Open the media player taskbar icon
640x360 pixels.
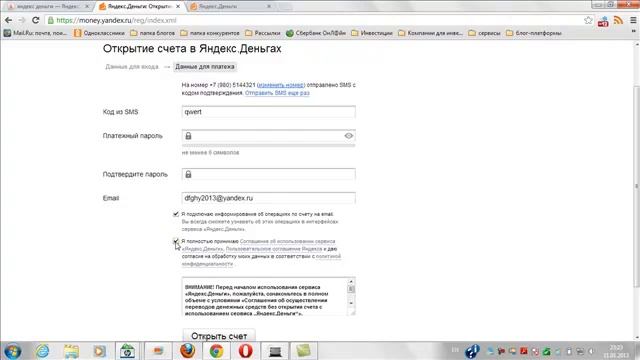[99, 351]
